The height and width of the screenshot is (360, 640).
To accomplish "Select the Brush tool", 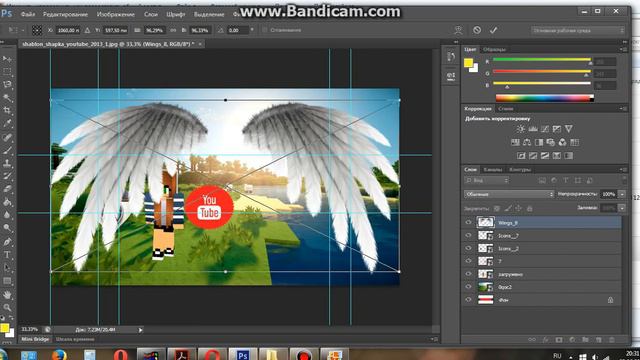I will (7, 150).
